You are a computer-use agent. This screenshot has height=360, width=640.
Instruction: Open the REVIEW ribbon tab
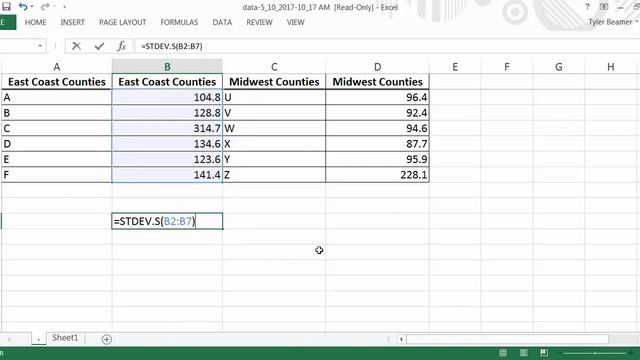(x=259, y=22)
